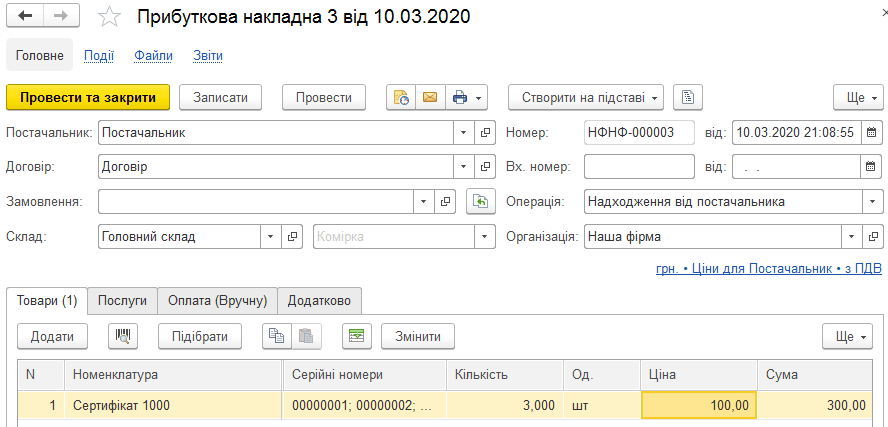Open the table Ще menu
This screenshot has height=427, width=888.
click(x=847, y=336)
